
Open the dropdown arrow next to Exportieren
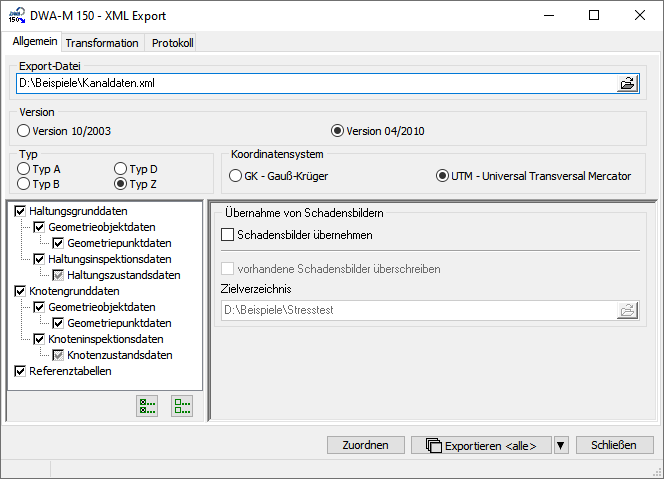[560, 445]
